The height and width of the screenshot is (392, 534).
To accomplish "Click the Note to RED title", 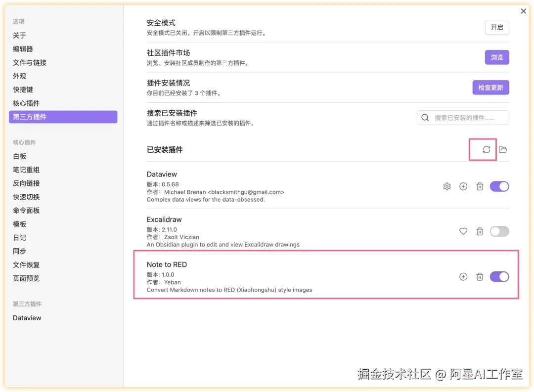I will (167, 264).
